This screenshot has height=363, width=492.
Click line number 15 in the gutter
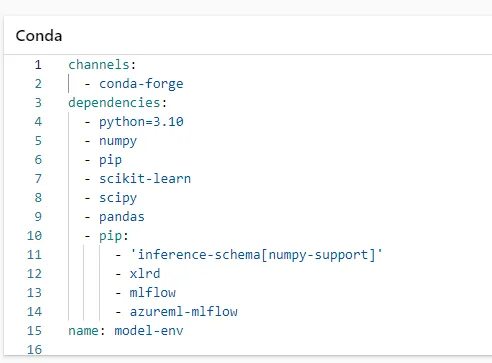[34, 331]
